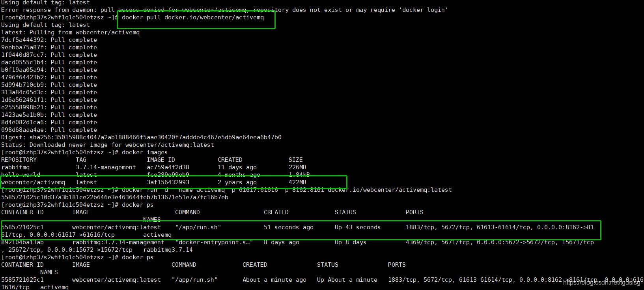Click image ID 3af156432993
Image resolution: width=644 pixels, height=290 pixels.
point(168,182)
